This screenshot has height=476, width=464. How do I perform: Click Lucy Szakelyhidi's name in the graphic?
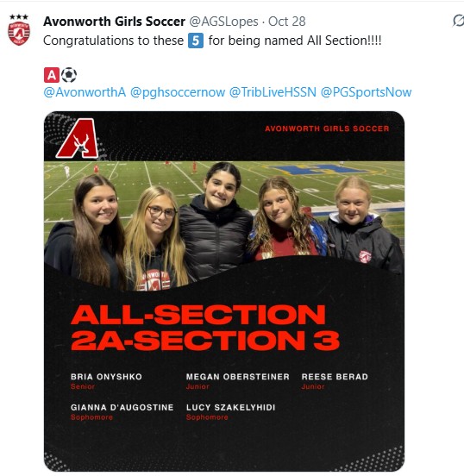click(x=231, y=407)
